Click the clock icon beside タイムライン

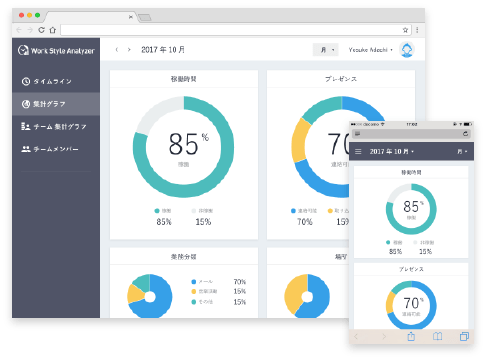[x=26, y=81]
